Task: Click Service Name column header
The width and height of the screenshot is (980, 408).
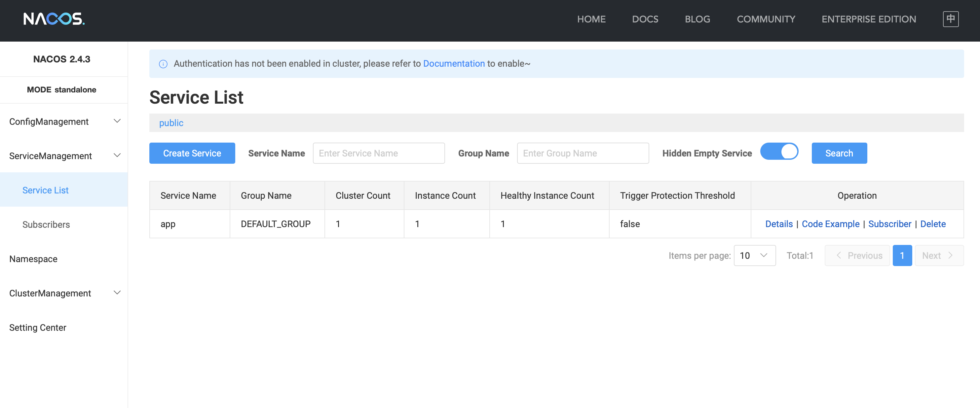Action: tap(189, 195)
